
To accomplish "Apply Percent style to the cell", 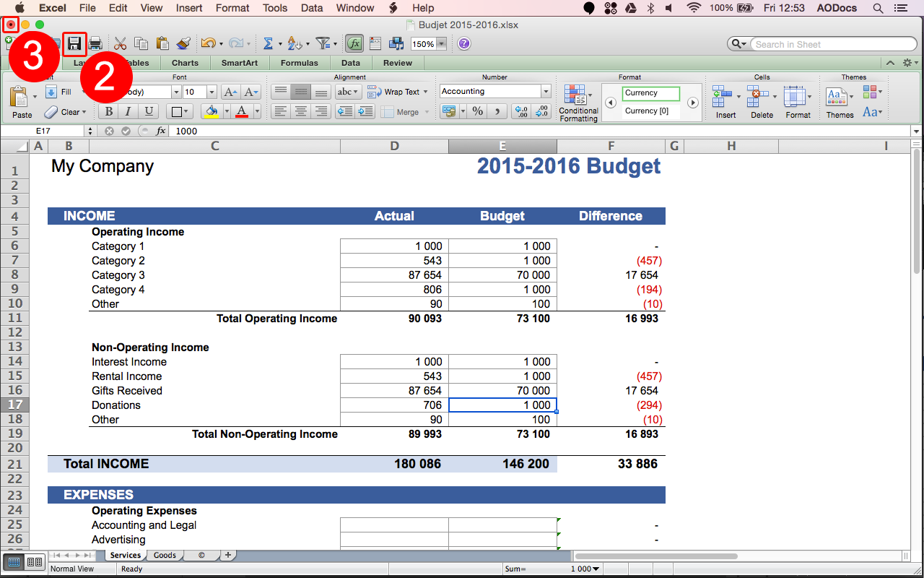I will (477, 111).
